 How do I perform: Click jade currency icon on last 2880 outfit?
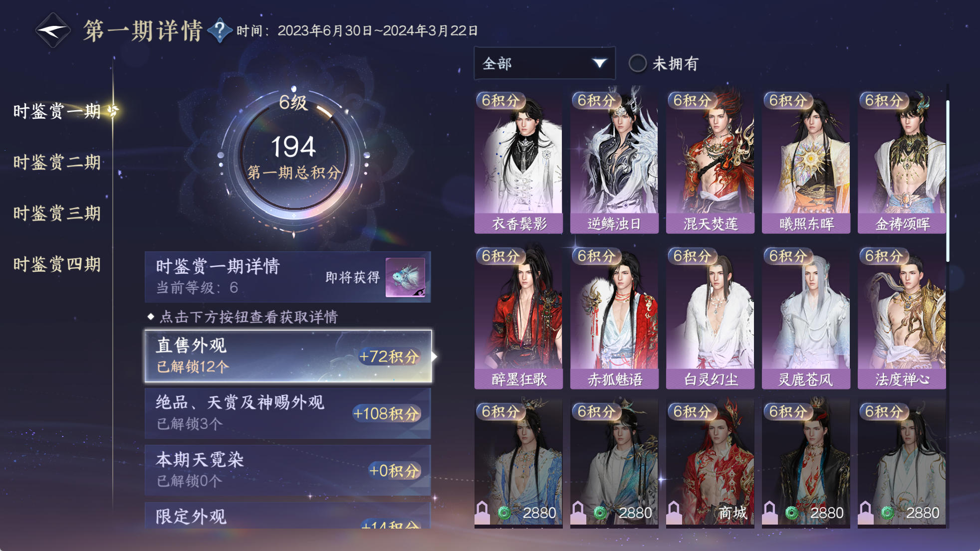(x=888, y=513)
